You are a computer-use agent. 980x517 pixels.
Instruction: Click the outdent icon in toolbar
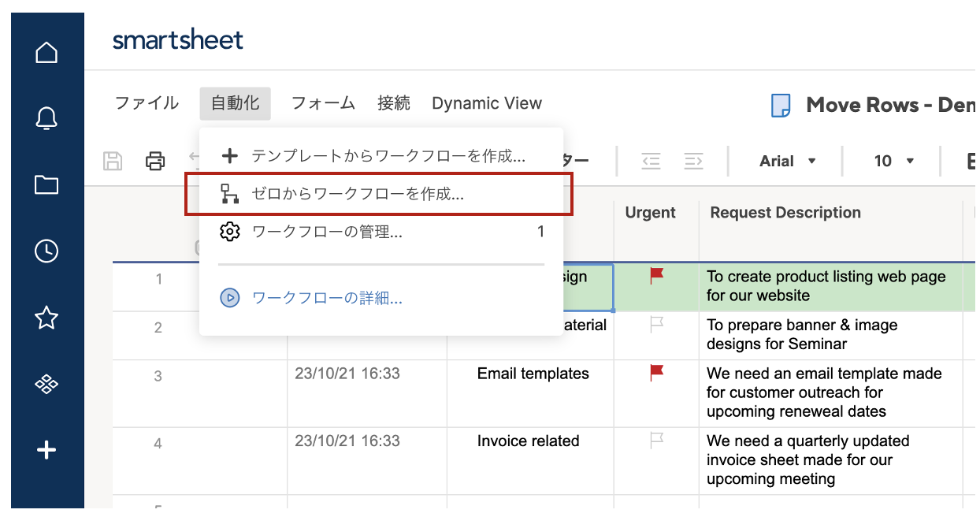[x=651, y=162]
